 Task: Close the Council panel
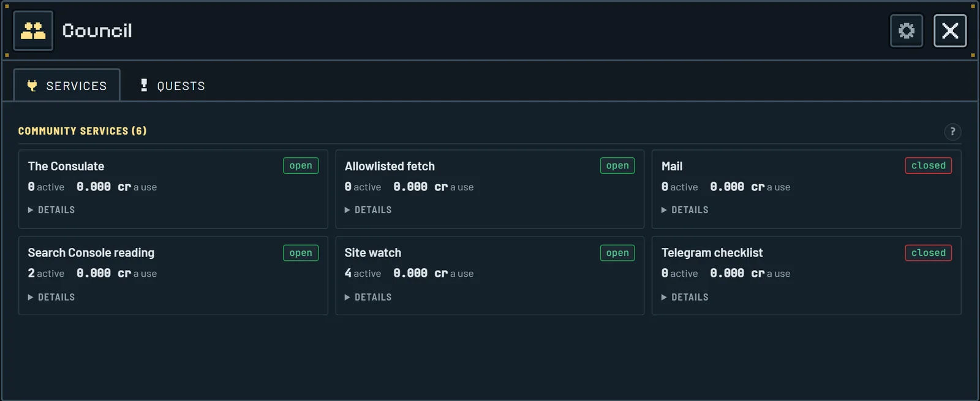click(950, 31)
